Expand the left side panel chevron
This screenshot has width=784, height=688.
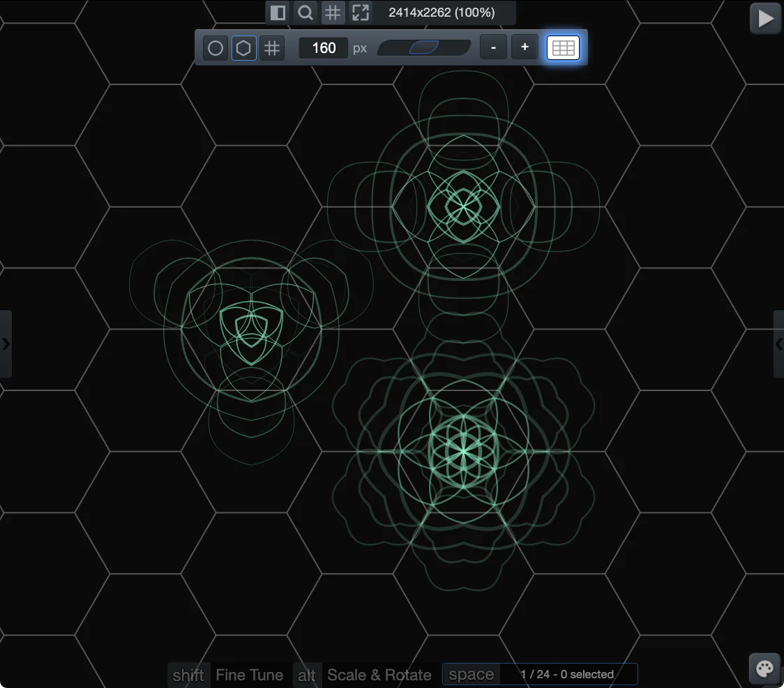click(6, 344)
